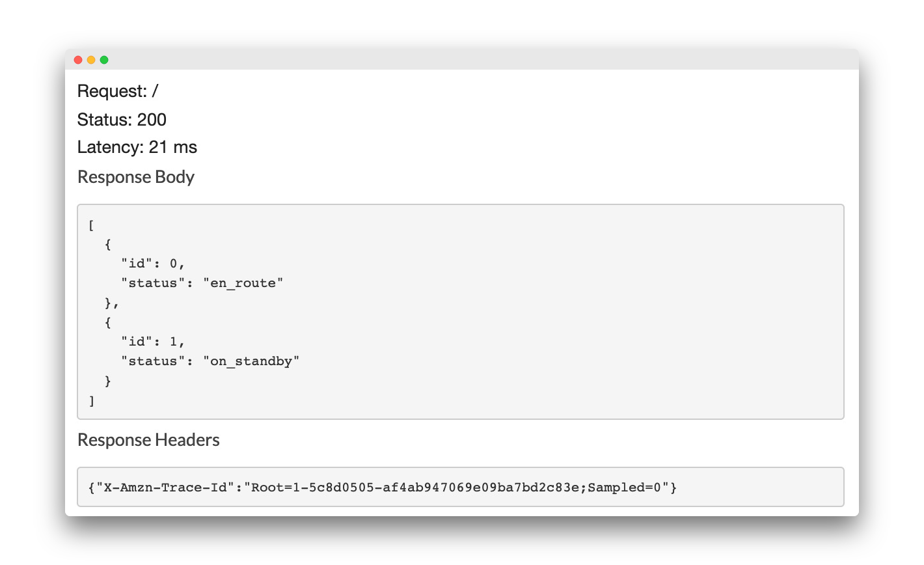Click the closing bracket of the JSON array
924x565 pixels.
point(90,400)
